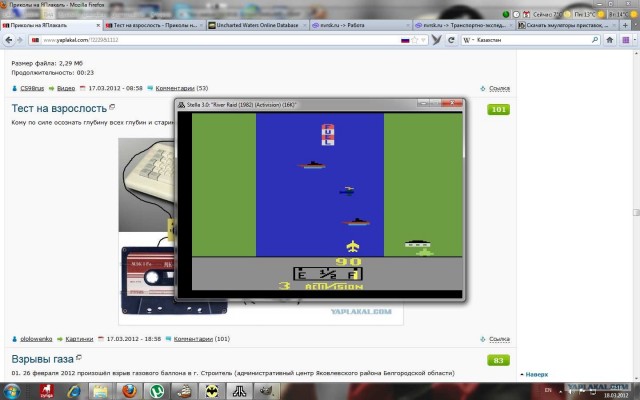Switch to 'Скачать эмуляторы приставок' tab

click(567, 25)
